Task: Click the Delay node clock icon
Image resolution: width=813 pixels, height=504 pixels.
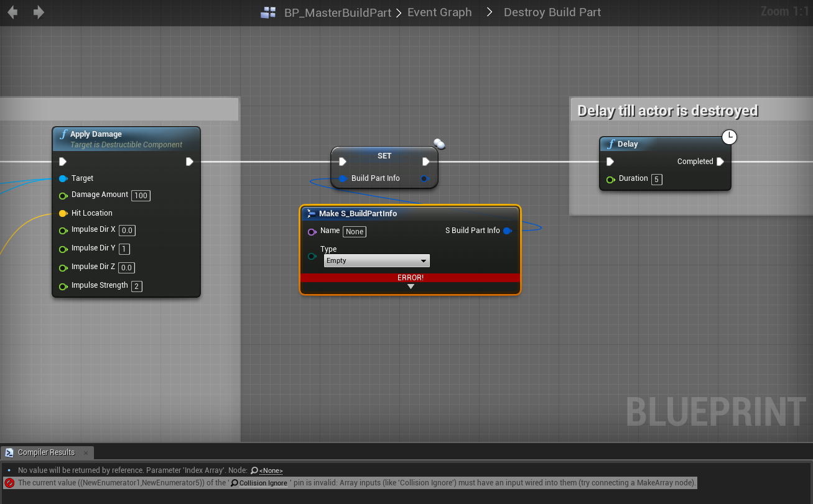Action: (x=729, y=137)
